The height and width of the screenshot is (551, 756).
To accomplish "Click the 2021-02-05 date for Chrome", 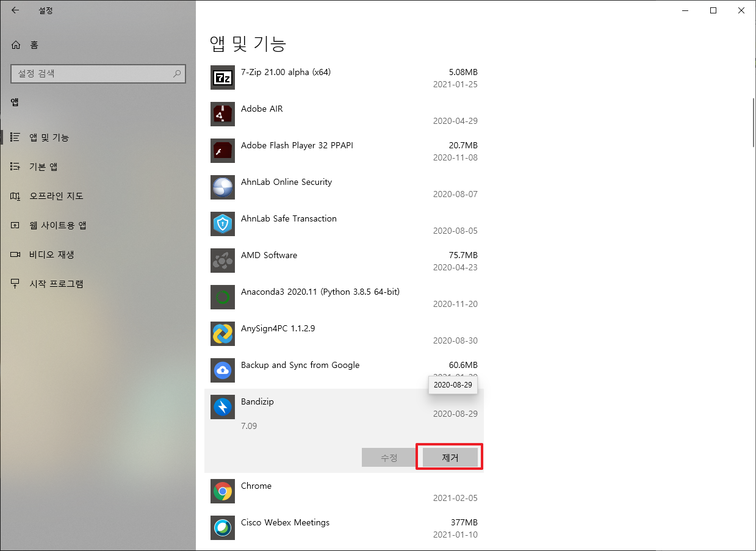I will (x=455, y=498).
